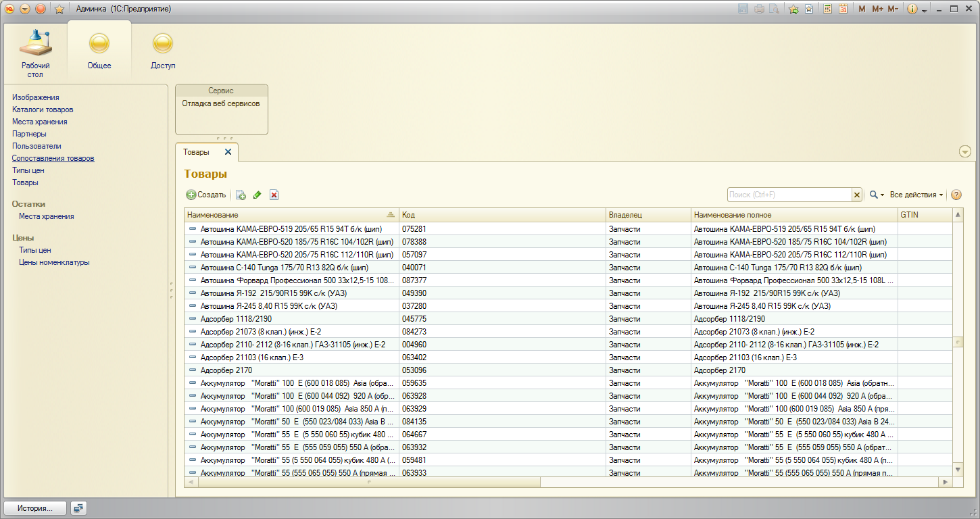The image size is (980, 519).
Task: Open the Доступ section
Action: pyautogui.click(x=163, y=50)
